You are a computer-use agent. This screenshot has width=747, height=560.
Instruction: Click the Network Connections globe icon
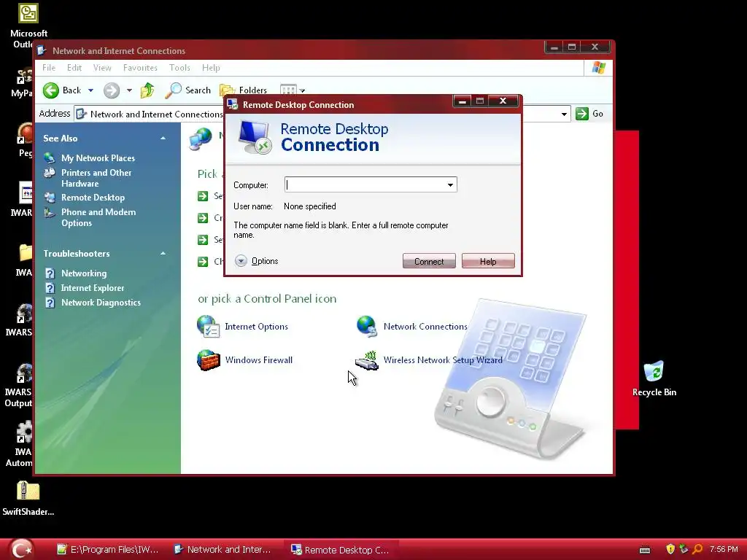[x=367, y=326]
